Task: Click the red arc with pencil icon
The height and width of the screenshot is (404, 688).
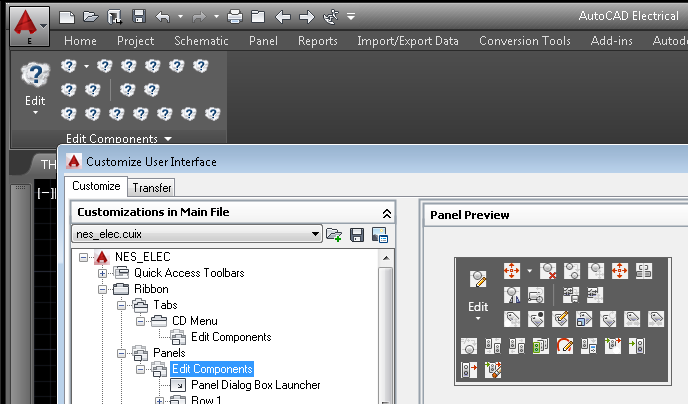Action: pyautogui.click(x=565, y=346)
